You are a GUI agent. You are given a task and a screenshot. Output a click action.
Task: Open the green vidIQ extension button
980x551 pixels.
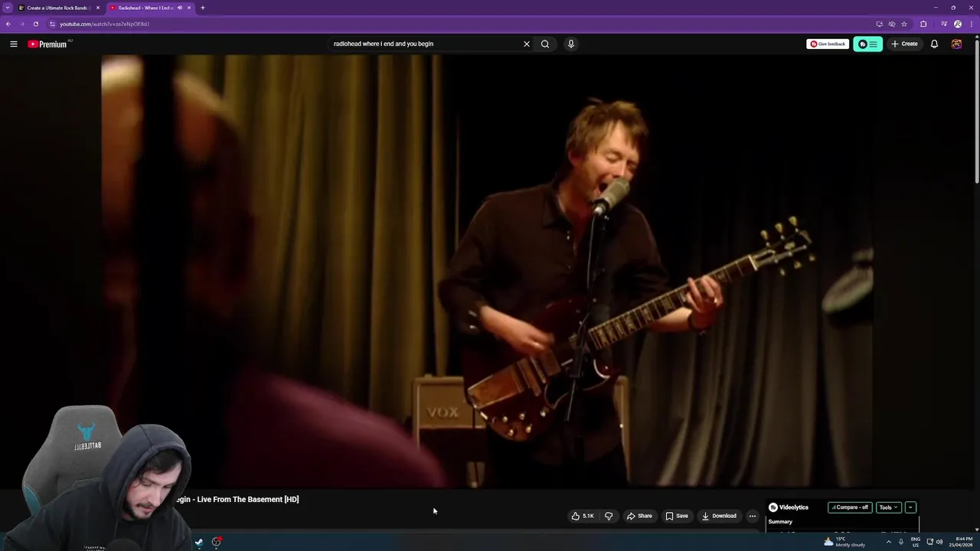tap(867, 44)
